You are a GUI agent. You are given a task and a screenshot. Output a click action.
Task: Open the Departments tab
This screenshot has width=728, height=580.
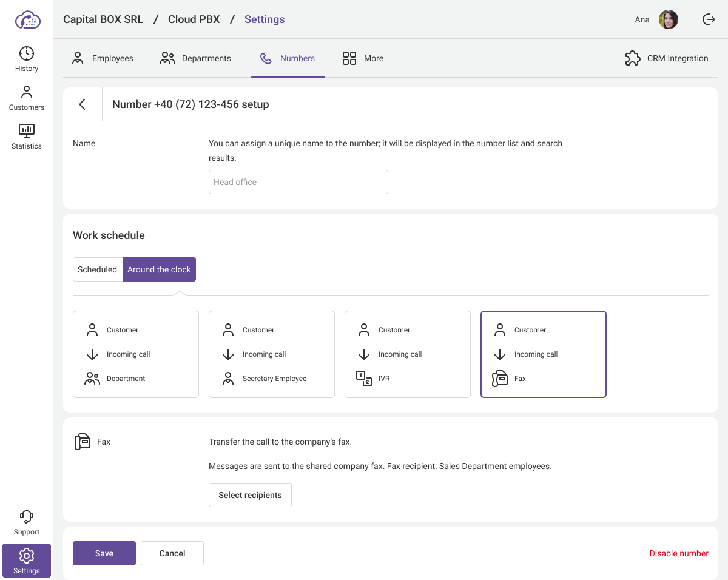point(195,58)
